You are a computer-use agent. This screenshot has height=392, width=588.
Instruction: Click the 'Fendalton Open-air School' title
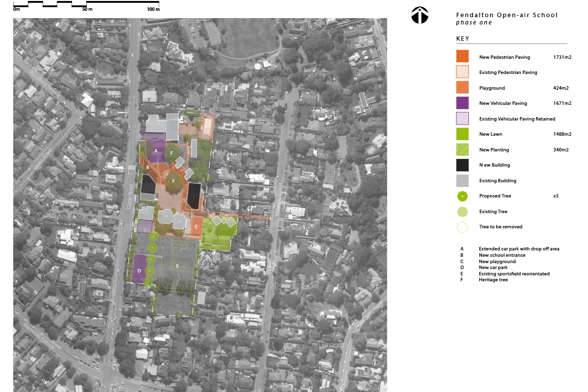[x=507, y=15]
